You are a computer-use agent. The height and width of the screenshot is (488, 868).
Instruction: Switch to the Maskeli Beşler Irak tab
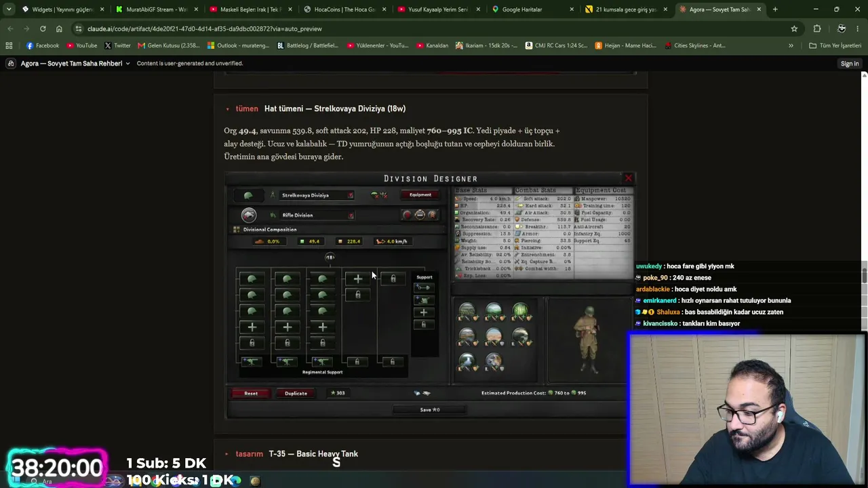click(x=251, y=9)
